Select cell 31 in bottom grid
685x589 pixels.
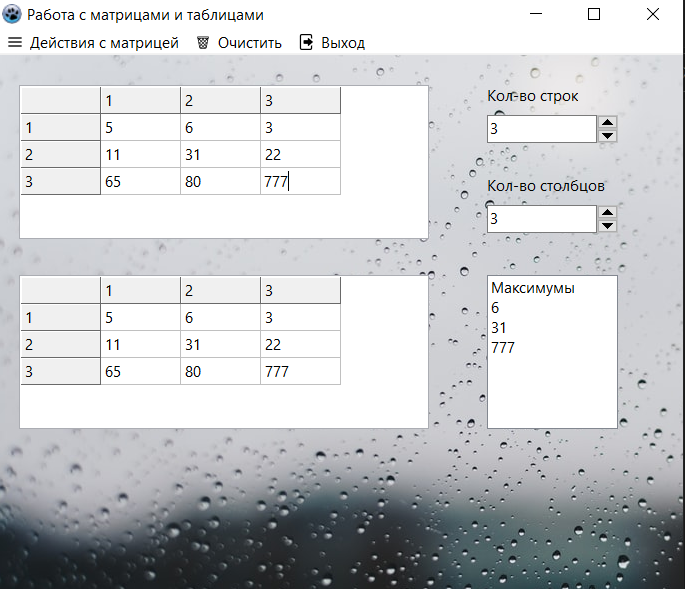[220, 344]
